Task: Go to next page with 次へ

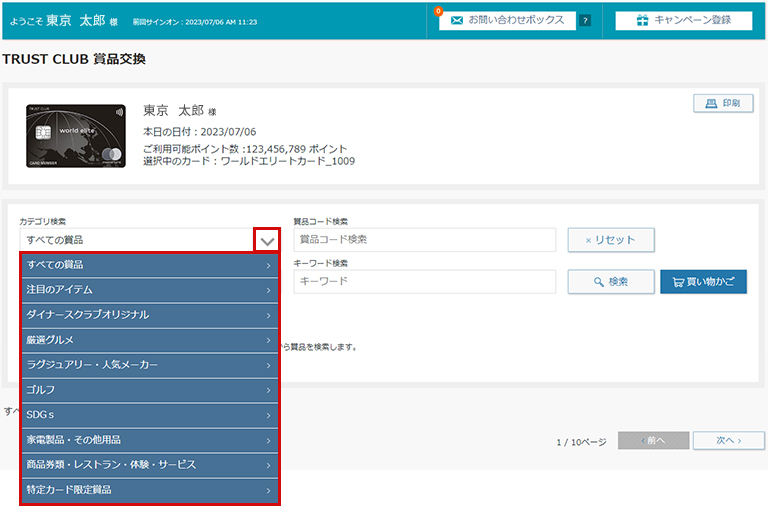Action: [729, 441]
